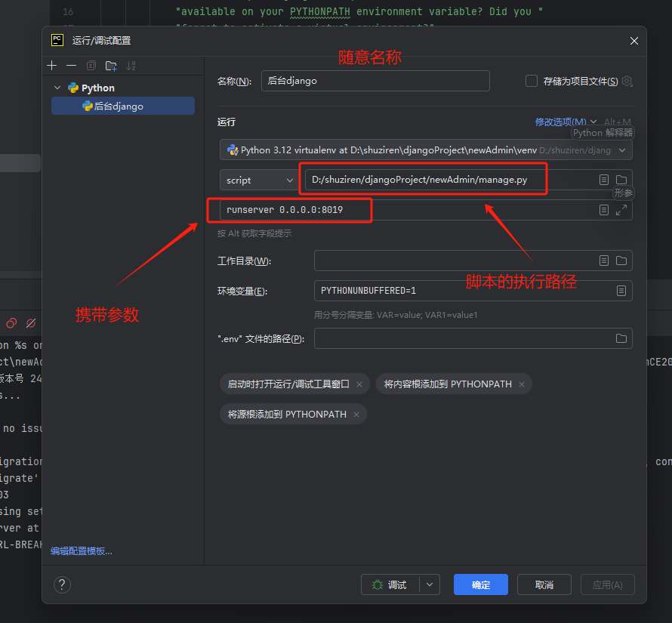Open the 编辑配置模板 link

click(82, 551)
